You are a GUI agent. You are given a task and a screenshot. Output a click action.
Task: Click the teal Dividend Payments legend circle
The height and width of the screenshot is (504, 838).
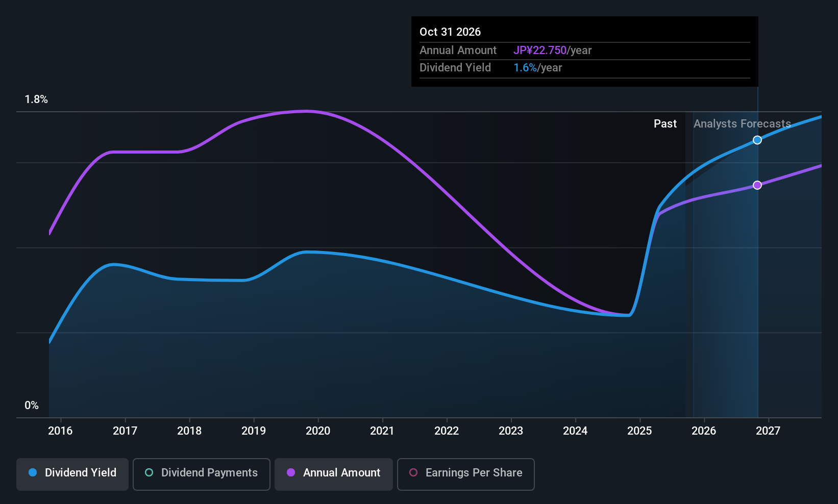tap(149, 472)
